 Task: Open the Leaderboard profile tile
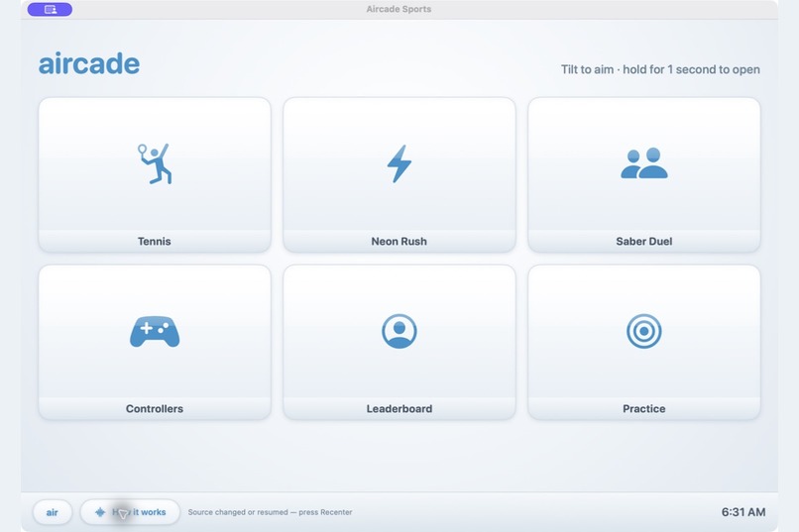point(399,342)
